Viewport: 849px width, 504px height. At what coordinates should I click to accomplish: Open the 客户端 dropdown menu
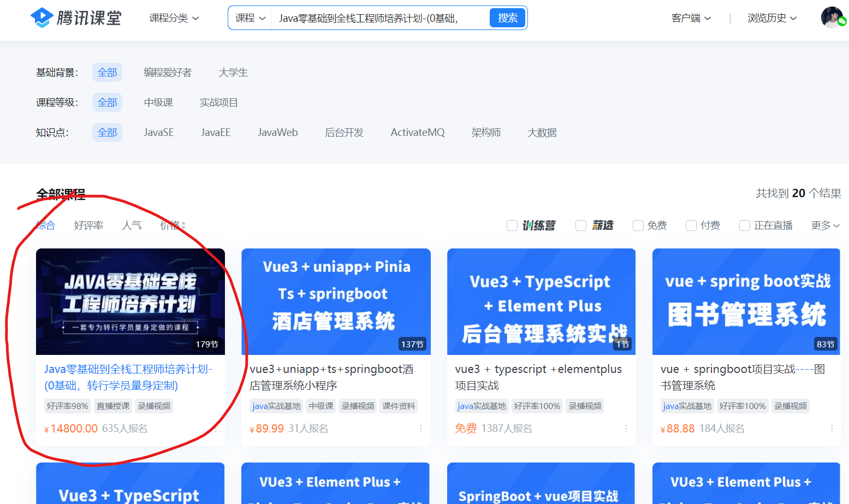point(691,18)
